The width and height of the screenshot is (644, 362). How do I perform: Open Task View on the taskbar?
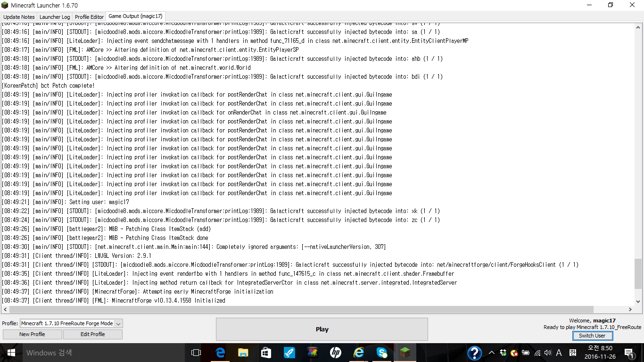(196, 353)
